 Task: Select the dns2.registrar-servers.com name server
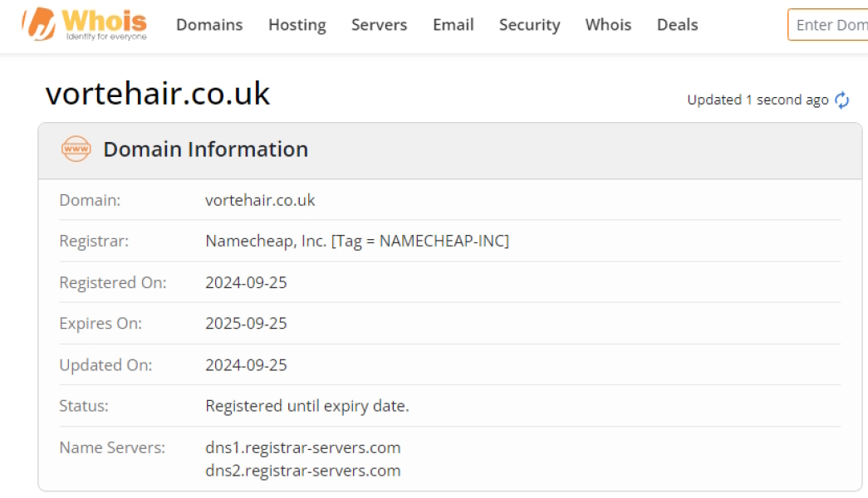tap(302, 471)
